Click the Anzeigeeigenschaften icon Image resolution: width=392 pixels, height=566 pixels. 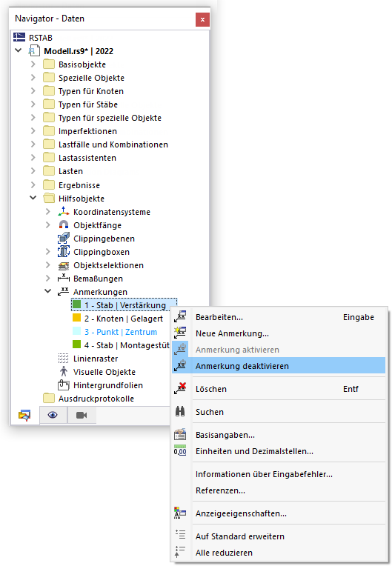pyautogui.click(x=180, y=513)
